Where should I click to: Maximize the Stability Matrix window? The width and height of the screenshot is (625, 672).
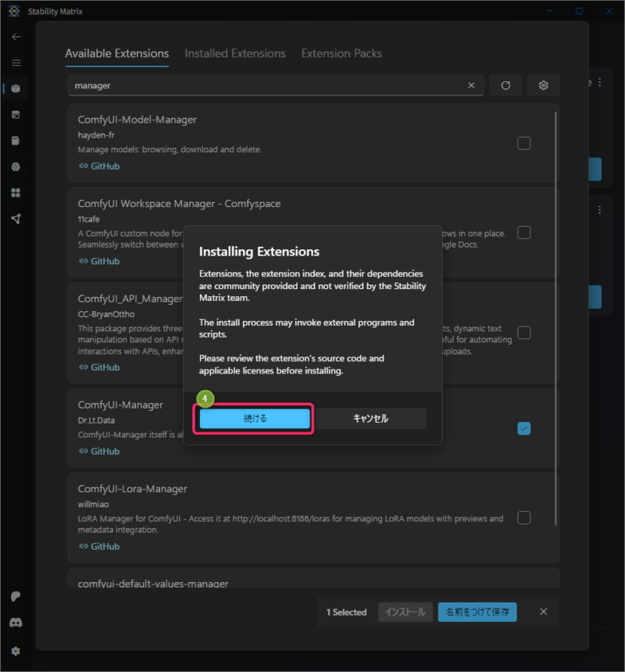click(579, 11)
